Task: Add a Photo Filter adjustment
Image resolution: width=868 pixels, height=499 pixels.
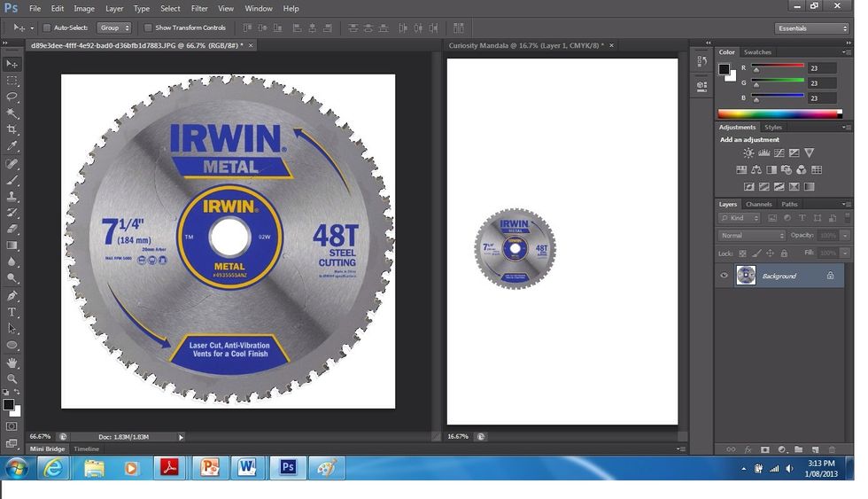Action: [x=787, y=169]
